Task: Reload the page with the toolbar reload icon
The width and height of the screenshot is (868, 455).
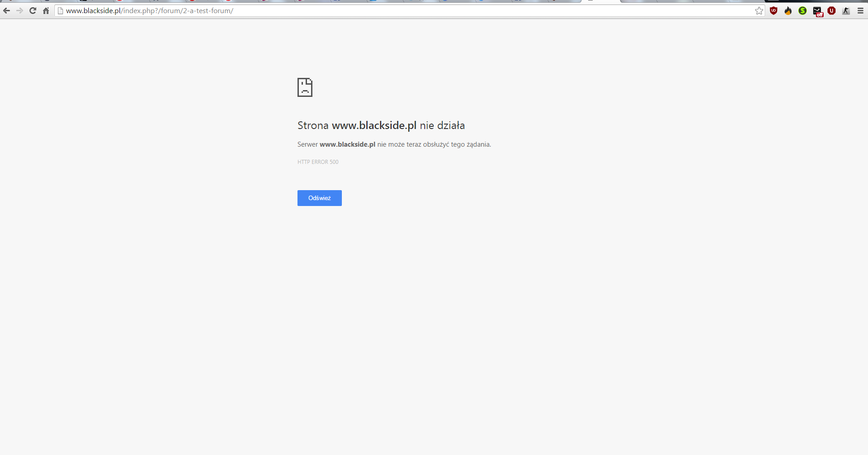Action: click(x=33, y=11)
